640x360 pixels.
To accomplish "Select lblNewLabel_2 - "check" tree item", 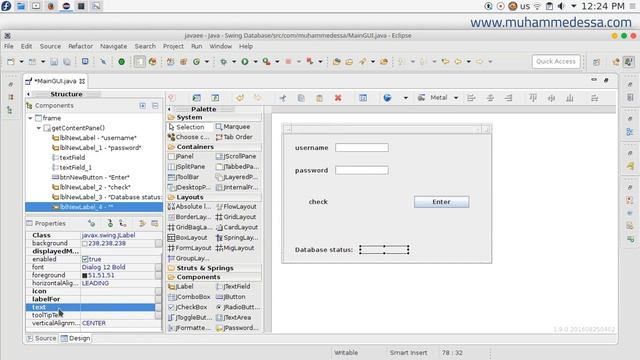I will (91, 187).
